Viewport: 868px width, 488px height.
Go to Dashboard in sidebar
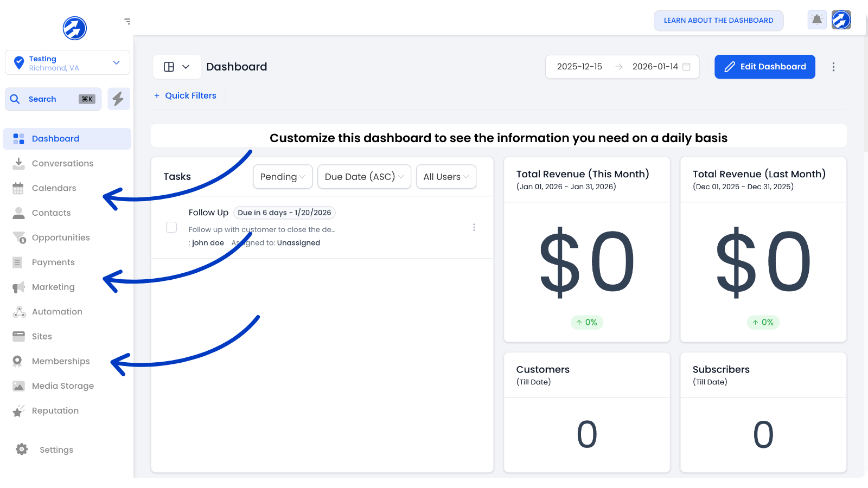click(x=67, y=139)
